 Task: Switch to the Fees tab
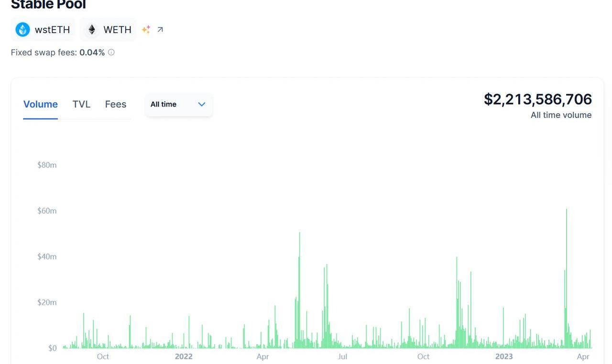(116, 104)
